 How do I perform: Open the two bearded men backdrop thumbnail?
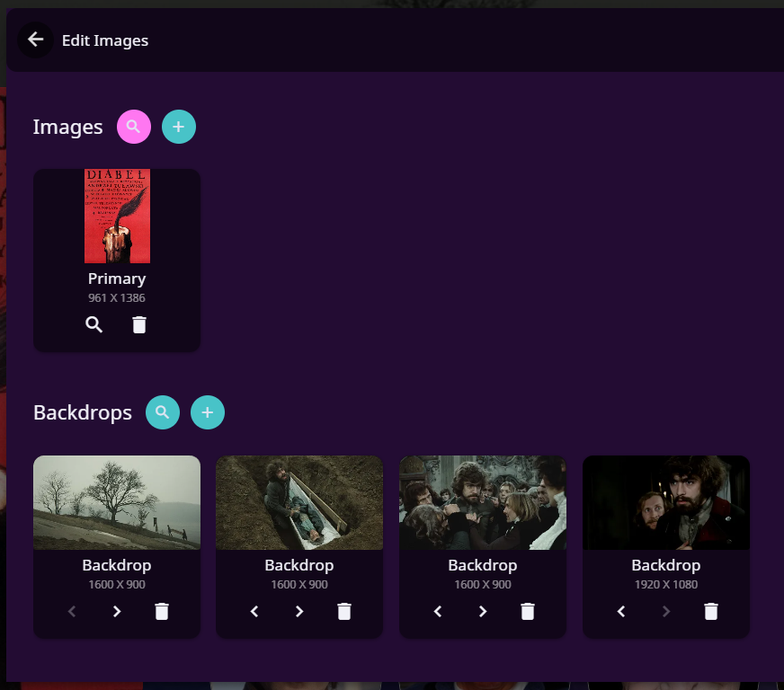click(x=666, y=502)
